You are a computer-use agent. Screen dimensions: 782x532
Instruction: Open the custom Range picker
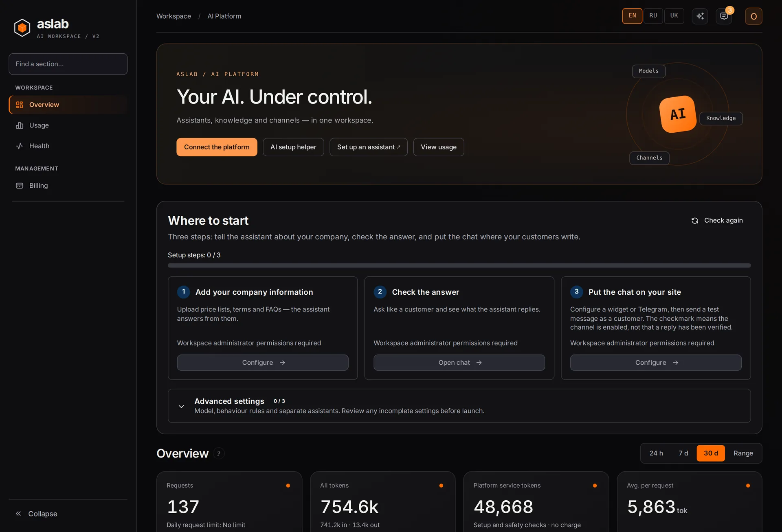click(x=743, y=453)
